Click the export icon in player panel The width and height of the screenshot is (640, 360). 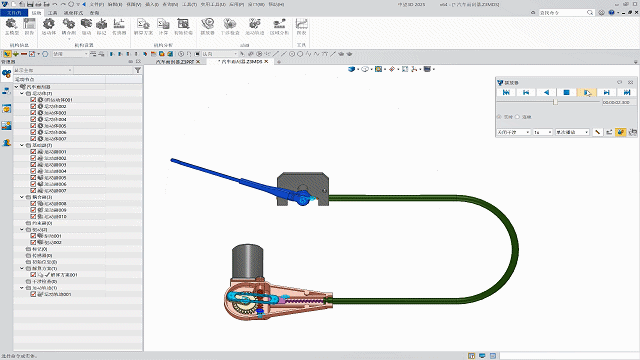tap(609, 132)
